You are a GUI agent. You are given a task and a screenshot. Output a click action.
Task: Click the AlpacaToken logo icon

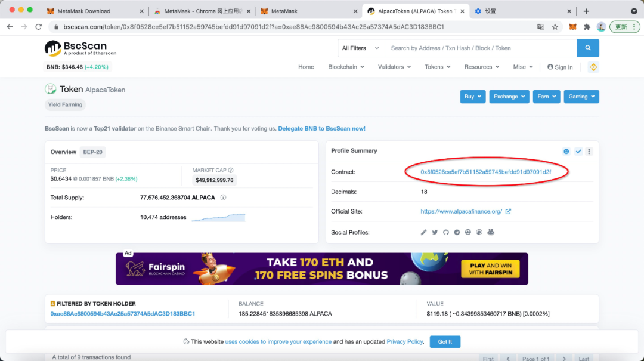coord(51,89)
